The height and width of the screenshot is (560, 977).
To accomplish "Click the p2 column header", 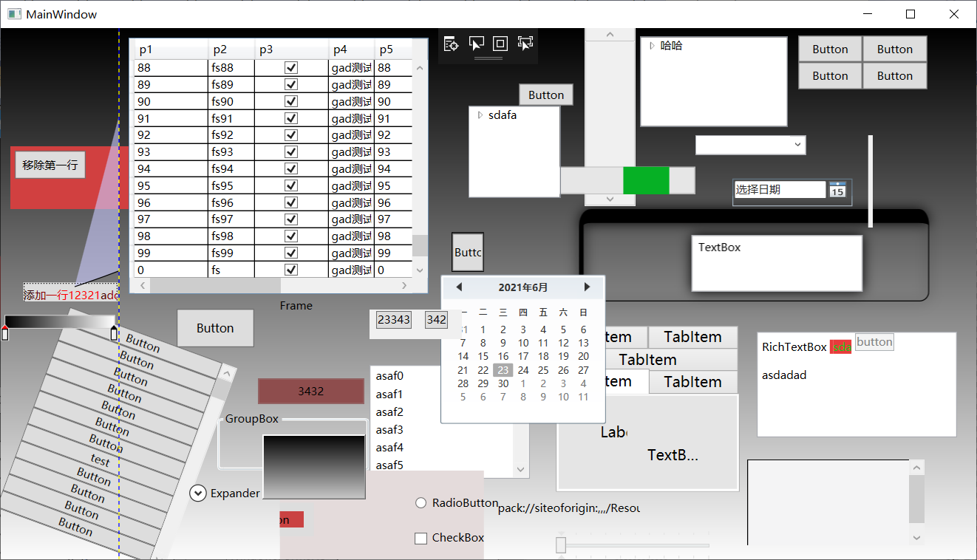I will coord(232,49).
